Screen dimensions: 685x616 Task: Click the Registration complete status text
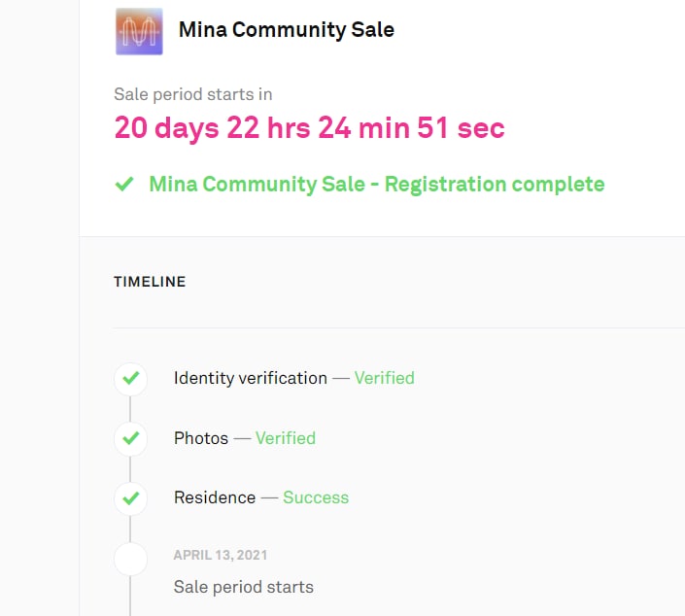376,185
